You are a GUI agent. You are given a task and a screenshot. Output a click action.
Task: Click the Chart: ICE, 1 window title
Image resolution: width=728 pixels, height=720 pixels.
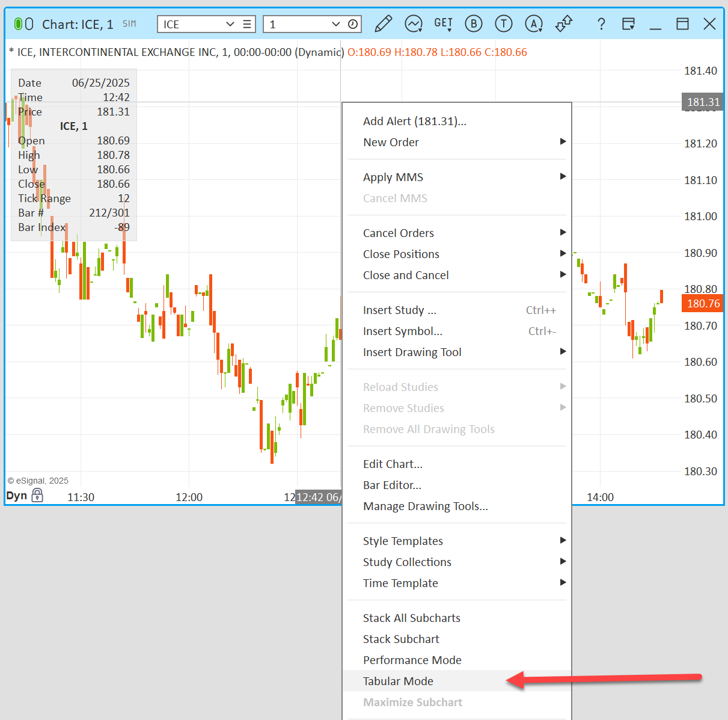(78, 24)
